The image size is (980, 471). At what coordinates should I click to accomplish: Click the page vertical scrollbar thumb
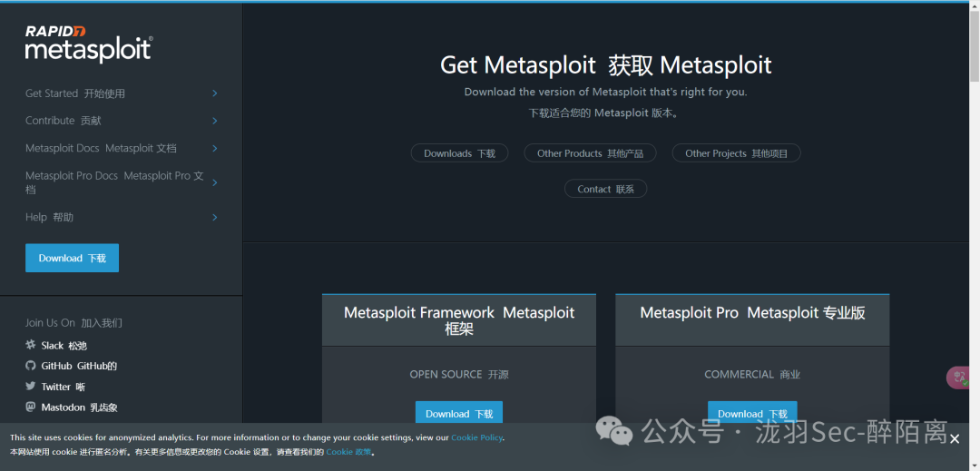click(975, 45)
